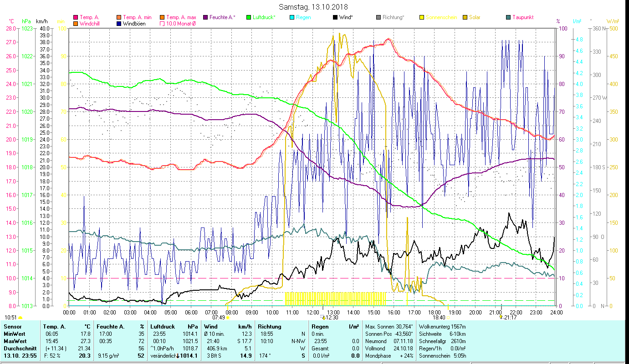Click the Taupunkt legend label
The width and height of the screenshot is (629, 364).
pos(523,18)
